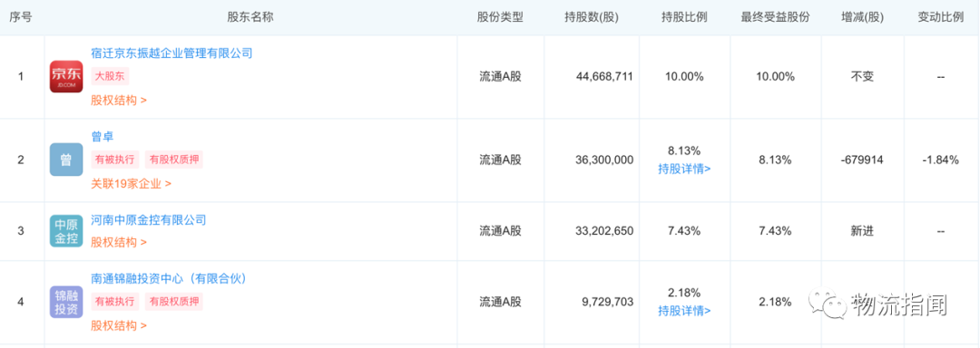This screenshot has width=980, height=348.
Task: Click the WeChat icon in the watermark
Action: tap(827, 304)
